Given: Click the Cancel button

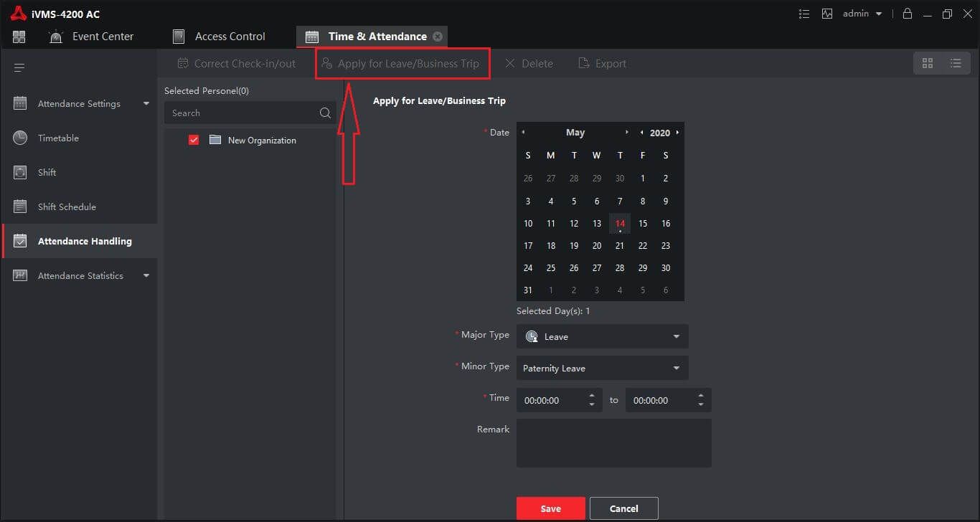Looking at the screenshot, I should coord(623,508).
